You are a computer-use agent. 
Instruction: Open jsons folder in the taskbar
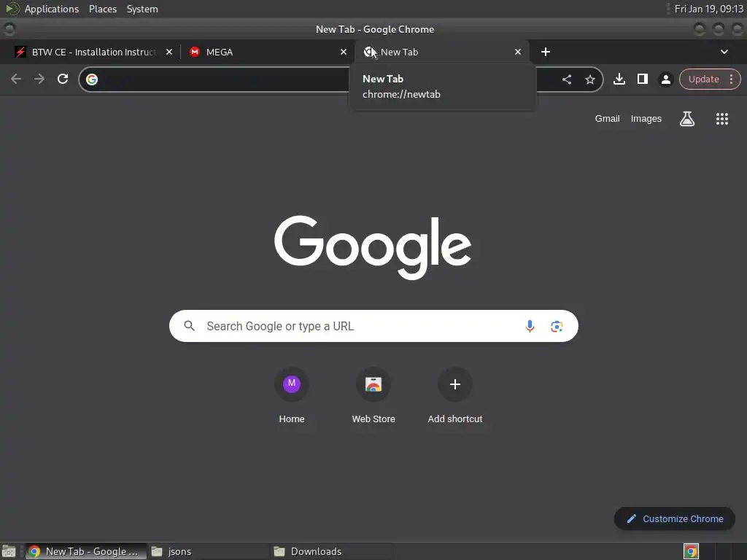[x=208, y=551]
